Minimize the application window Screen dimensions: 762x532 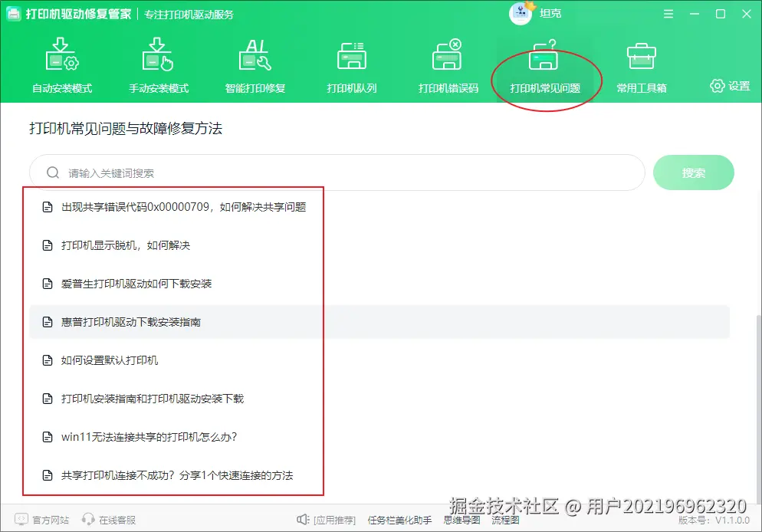(695, 14)
